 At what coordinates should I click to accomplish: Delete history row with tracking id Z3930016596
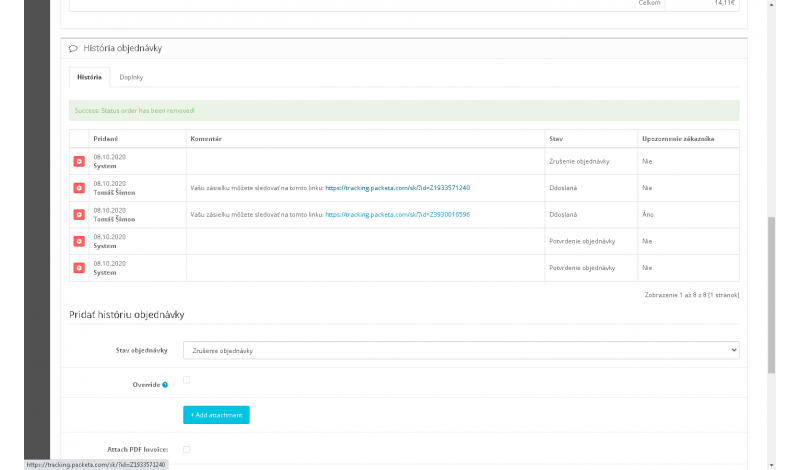(79, 214)
